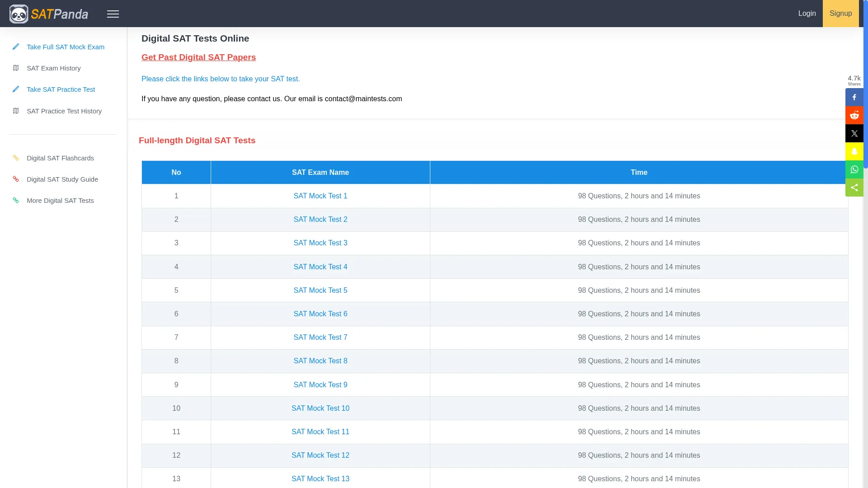Open Get Past Digital SAT Papers link
Viewport: 868px width, 488px height.
pos(198,57)
